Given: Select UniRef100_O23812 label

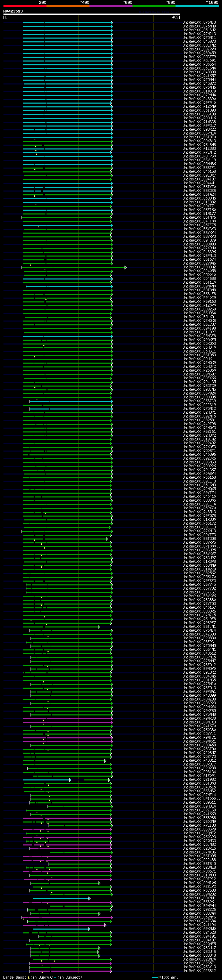Looking at the screenshot, I should (199, 971).
